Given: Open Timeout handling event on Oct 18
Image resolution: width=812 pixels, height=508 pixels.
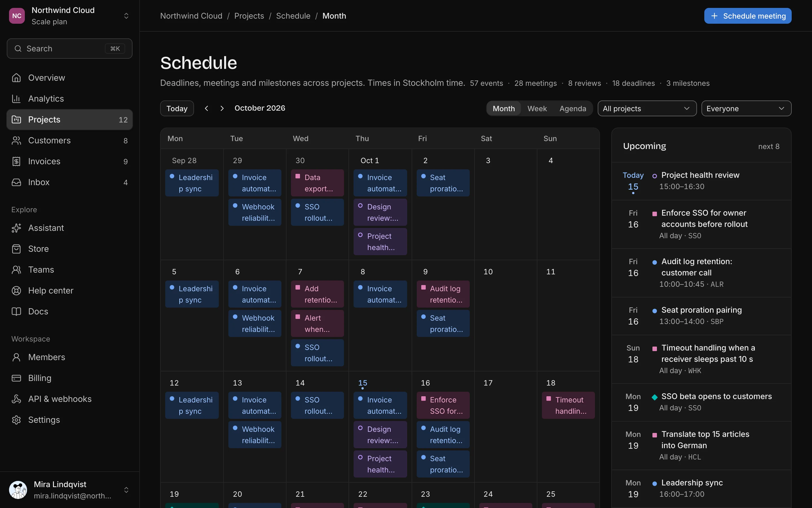Looking at the screenshot, I should (x=568, y=406).
